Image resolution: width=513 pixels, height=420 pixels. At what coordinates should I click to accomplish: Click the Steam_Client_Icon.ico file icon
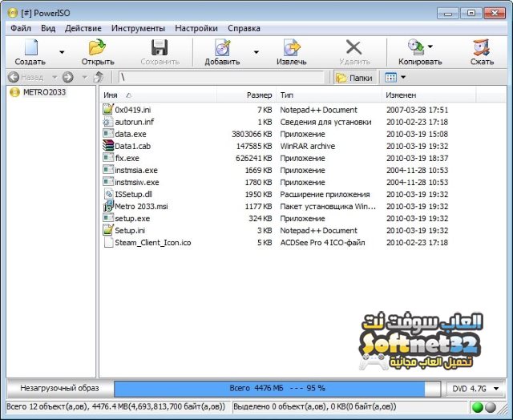click(x=108, y=242)
